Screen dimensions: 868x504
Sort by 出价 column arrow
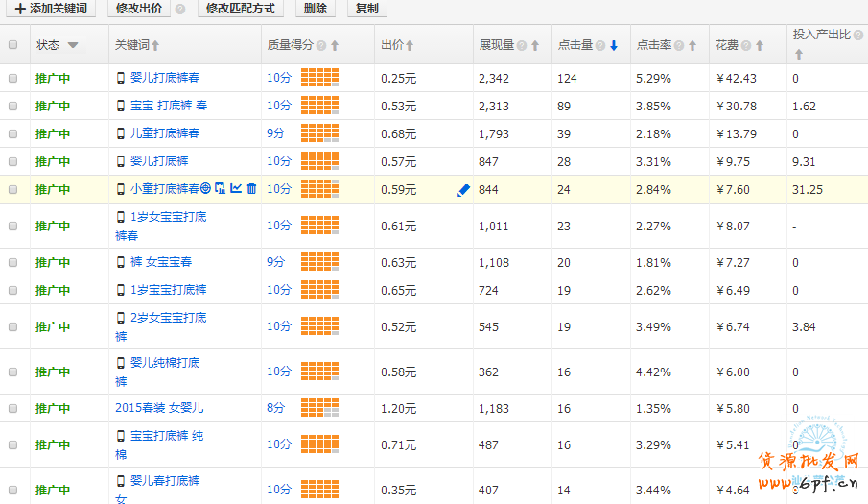410,46
